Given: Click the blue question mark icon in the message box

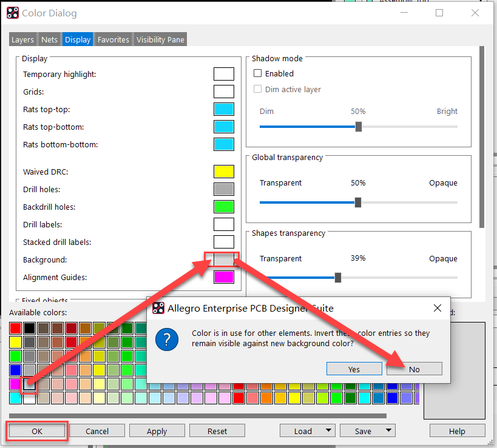Looking at the screenshot, I should pos(167,339).
